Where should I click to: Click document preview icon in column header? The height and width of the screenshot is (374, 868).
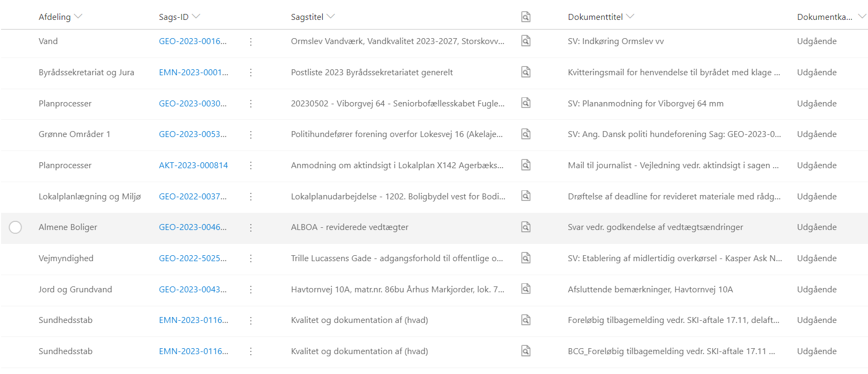click(526, 17)
